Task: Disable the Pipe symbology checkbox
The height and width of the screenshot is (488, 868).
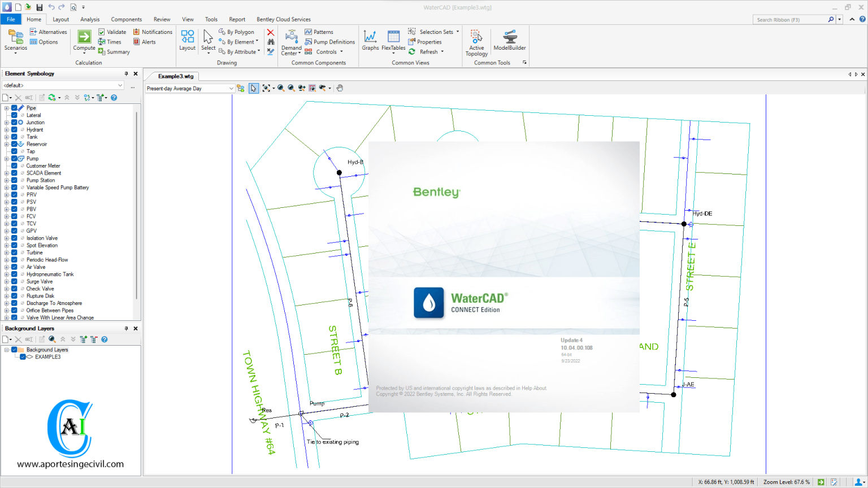Action: [13, 107]
